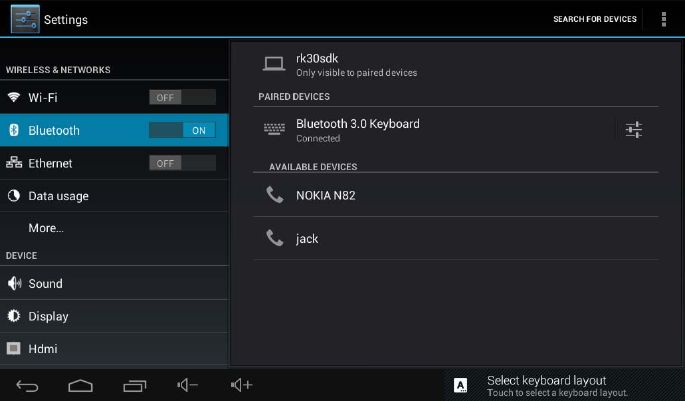Open Bluetooth 3.0 Keyboard settings sliders
This screenshot has height=401, width=685.
click(633, 130)
